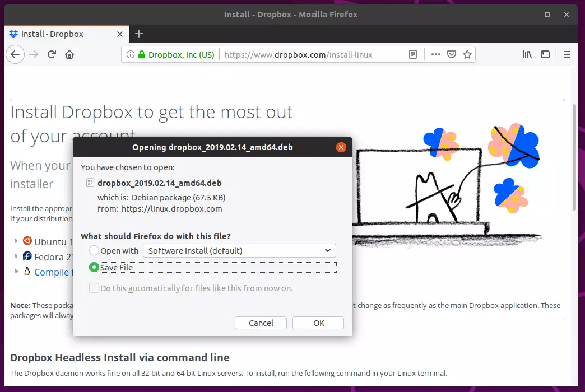
Task: Click the 'from: https://linux.dropbox.com' text
Action: pyautogui.click(x=160, y=209)
